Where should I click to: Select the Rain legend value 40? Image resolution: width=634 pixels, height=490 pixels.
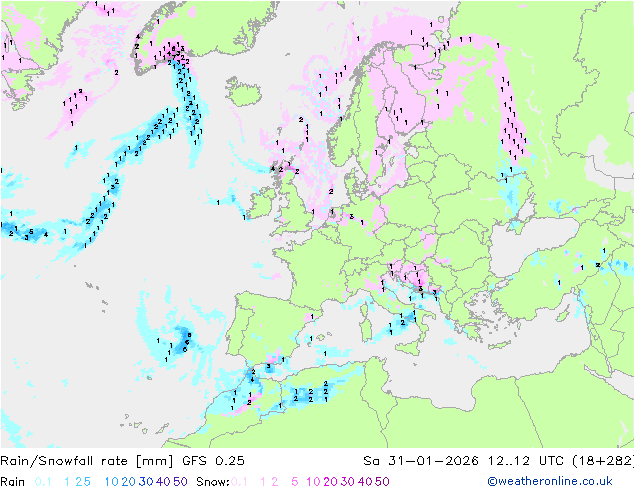163,482
